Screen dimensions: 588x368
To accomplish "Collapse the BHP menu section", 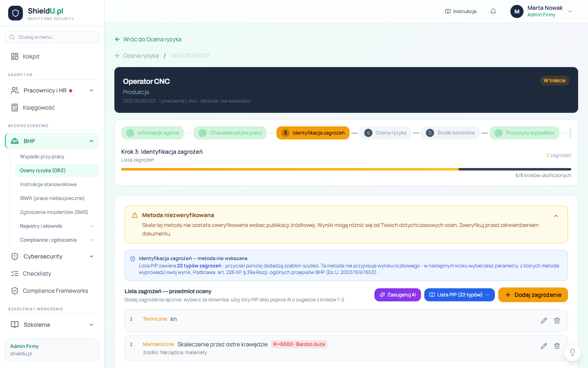I will 52,141.
